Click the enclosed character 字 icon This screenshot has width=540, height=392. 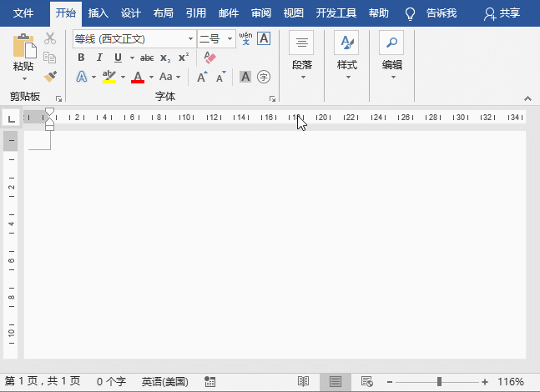pyautogui.click(x=264, y=77)
